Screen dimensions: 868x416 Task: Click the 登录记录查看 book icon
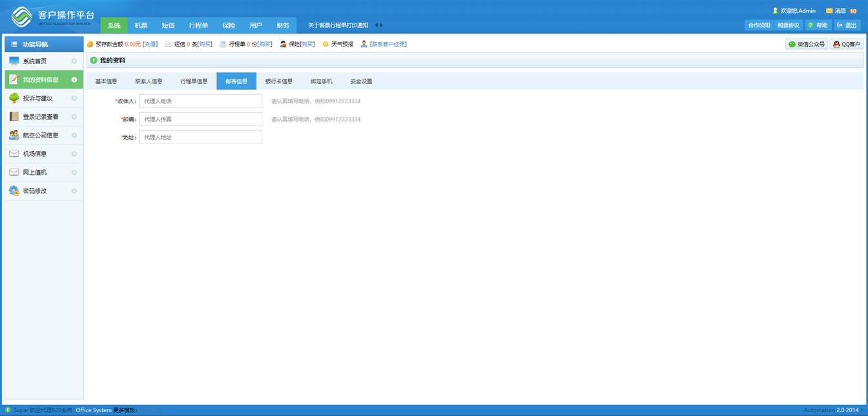pos(14,117)
